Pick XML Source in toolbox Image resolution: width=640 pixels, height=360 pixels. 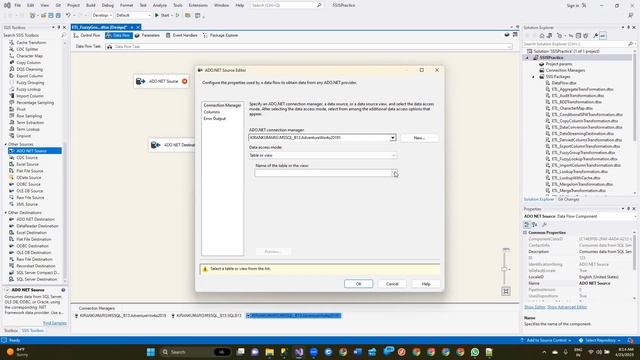coord(27,204)
